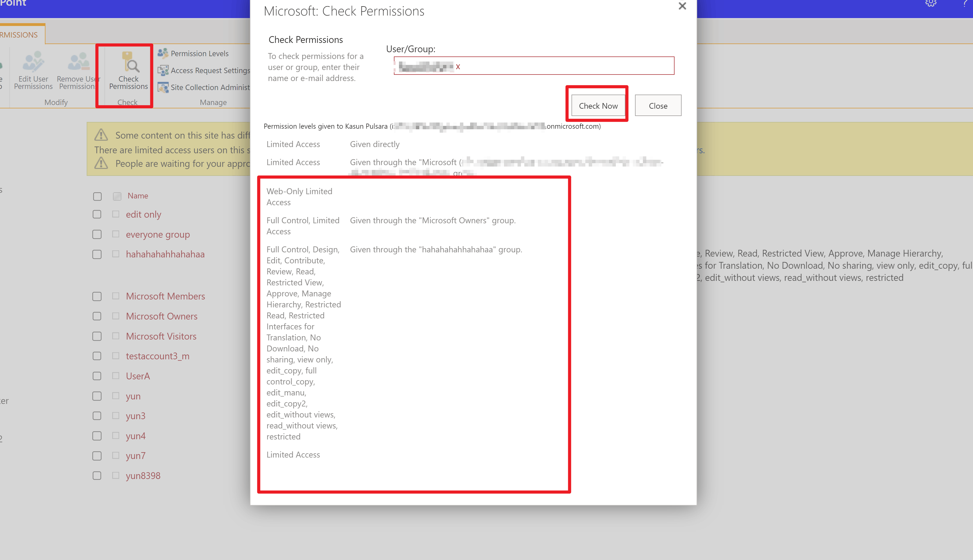This screenshot has width=973, height=560.
Task: Open the Microsoft Members group link
Action: click(165, 296)
